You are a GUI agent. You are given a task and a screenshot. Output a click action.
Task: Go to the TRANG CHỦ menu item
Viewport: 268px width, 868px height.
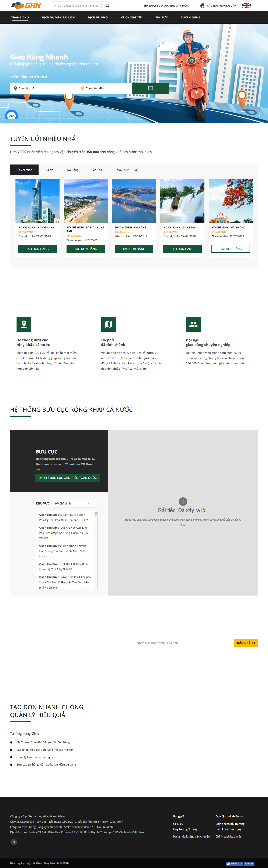coord(20,17)
